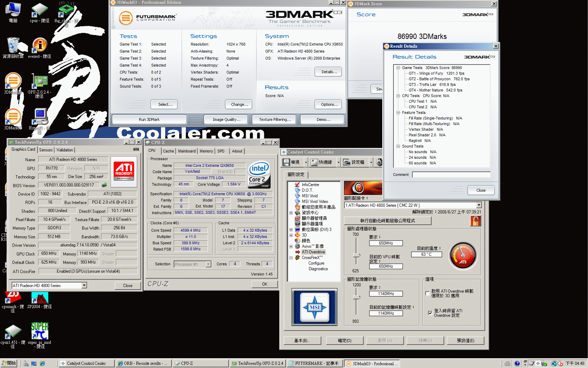Switch to Sensors tab in GPU-Z
588x368 pixels.
click(46, 150)
